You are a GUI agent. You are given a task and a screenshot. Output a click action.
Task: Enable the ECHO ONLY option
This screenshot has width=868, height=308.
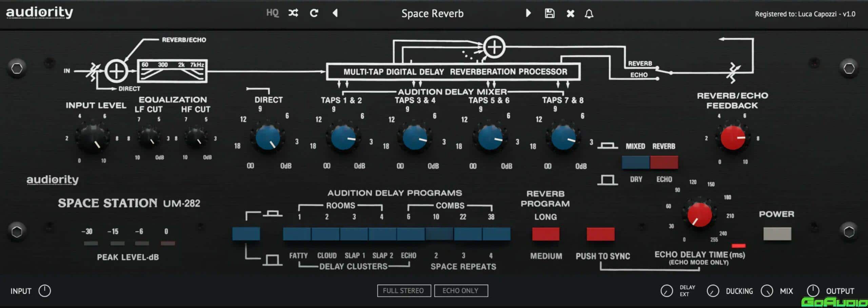point(460,291)
